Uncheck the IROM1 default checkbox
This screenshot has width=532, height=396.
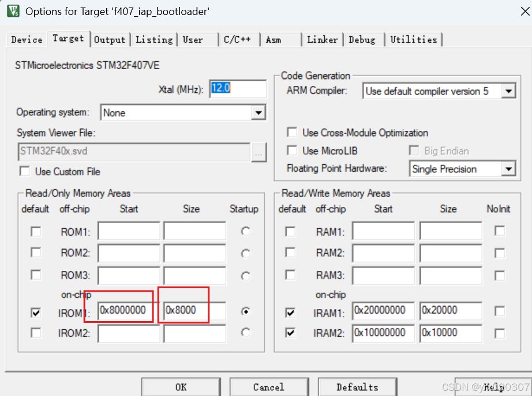coord(36,312)
